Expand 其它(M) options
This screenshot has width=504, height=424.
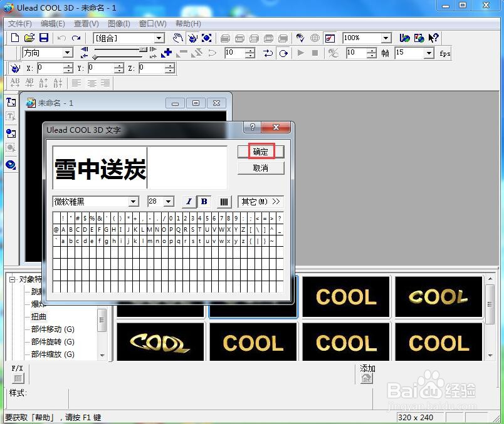[x=261, y=202]
